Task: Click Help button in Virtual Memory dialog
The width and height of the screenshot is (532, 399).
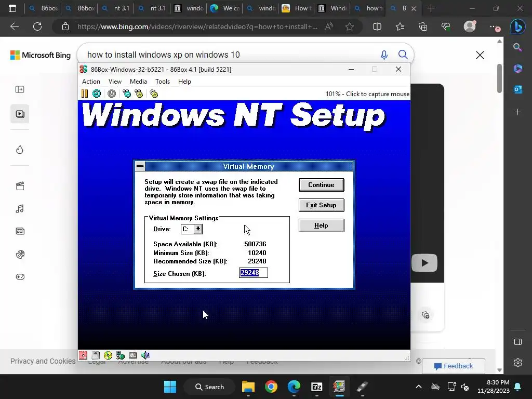Action: [321, 225]
